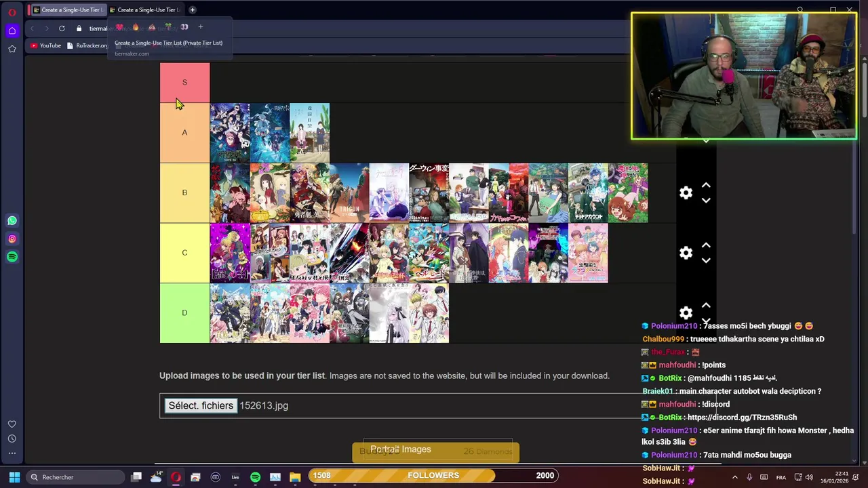
Task: Open a new browser tab
Action: [x=193, y=9]
